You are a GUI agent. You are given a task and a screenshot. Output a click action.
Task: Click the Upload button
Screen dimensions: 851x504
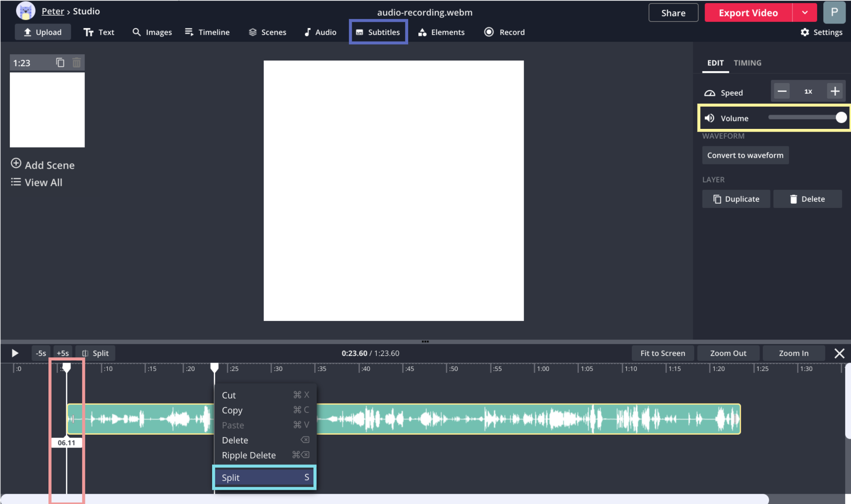coord(43,32)
